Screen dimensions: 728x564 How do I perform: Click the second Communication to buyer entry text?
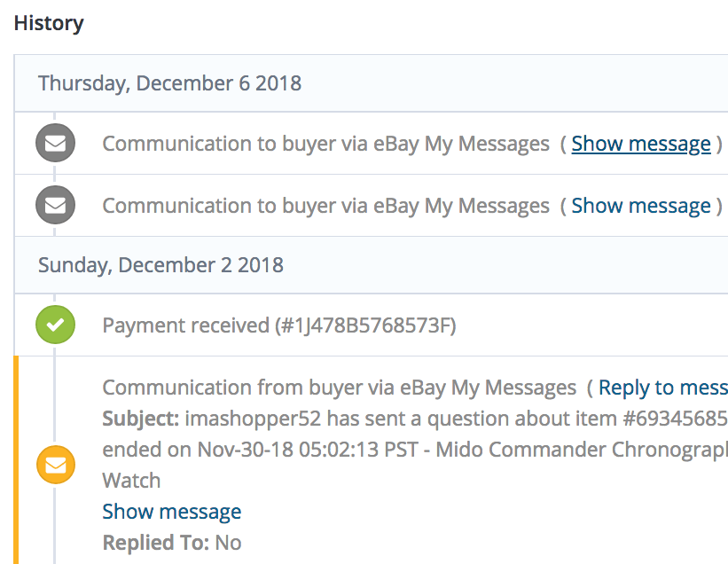pos(325,206)
